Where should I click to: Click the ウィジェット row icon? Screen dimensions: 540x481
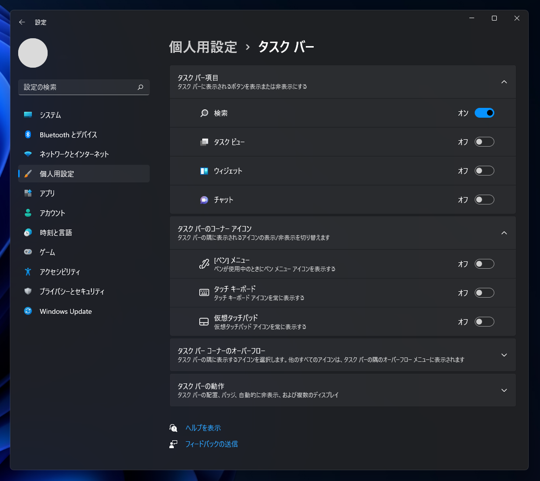[204, 171]
